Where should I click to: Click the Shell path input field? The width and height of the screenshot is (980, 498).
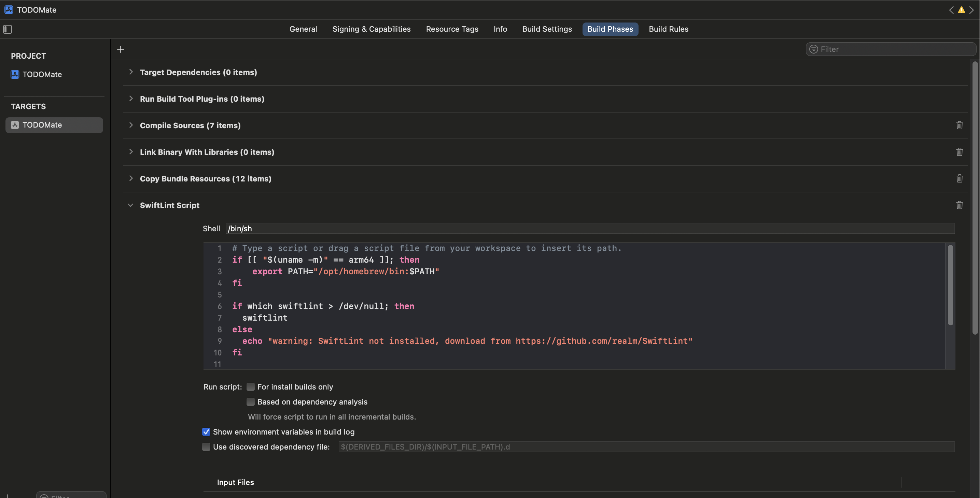[590, 229]
